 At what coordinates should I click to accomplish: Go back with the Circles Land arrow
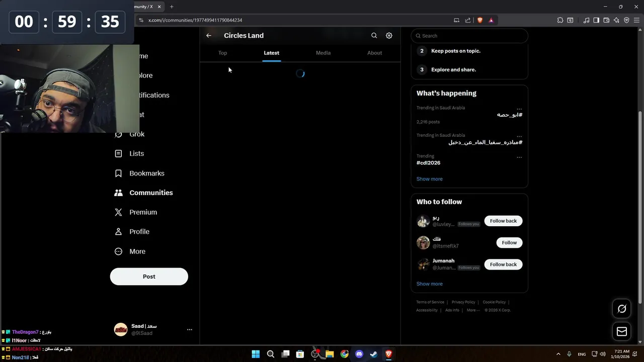pos(209,36)
